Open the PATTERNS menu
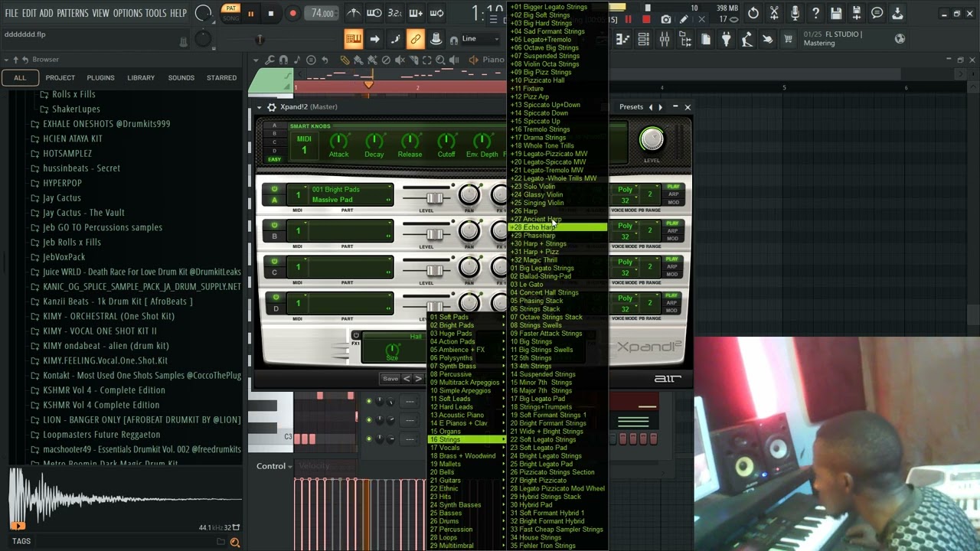Image resolution: width=980 pixels, height=551 pixels. [x=73, y=14]
